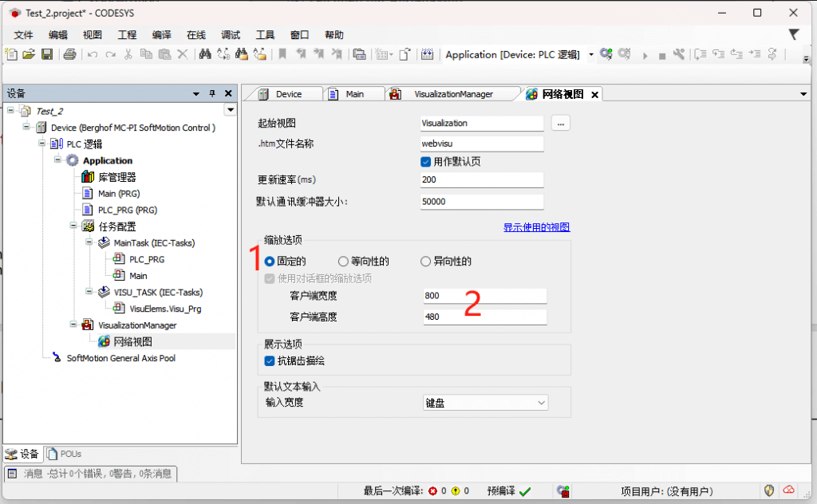Click the browse button beside 起始视图
The image size is (817, 504).
pyautogui.click(x=560, y=124)
